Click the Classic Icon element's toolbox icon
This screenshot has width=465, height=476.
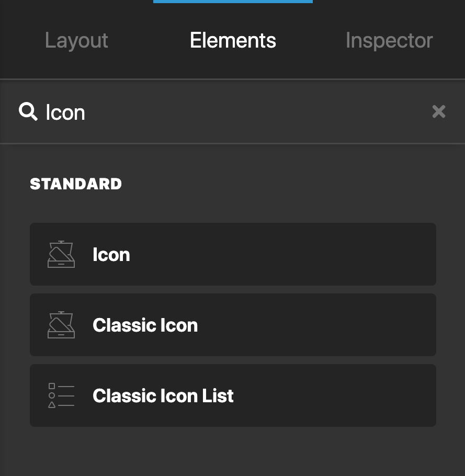click(61, 325)
